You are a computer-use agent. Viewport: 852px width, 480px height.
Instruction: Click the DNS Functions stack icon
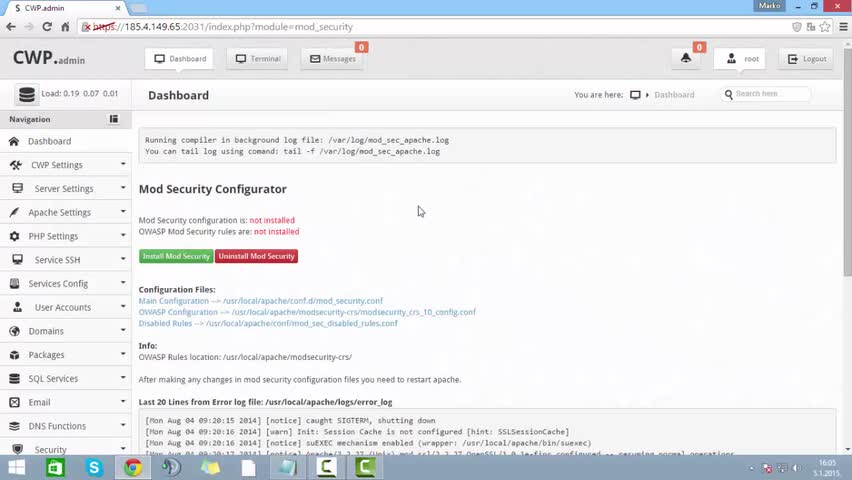[x=14, y=426]
